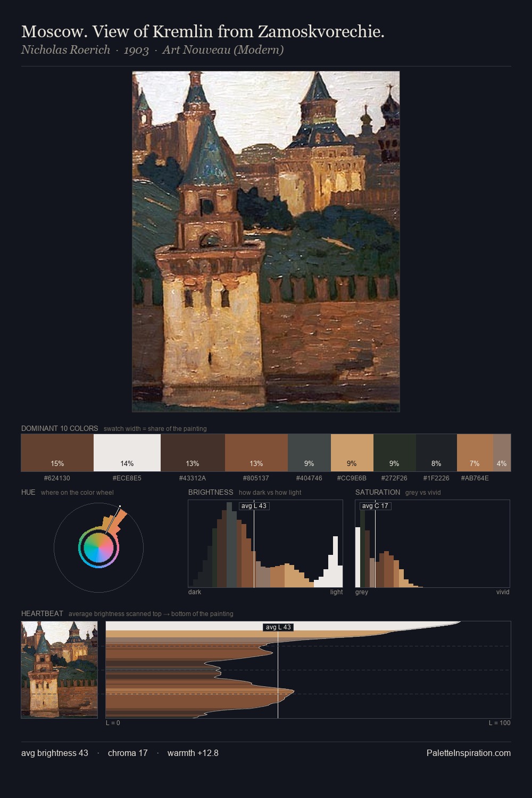Pick the #272F26 dark green swatch
Screen dimensions: 532x798
coord(395,453)
